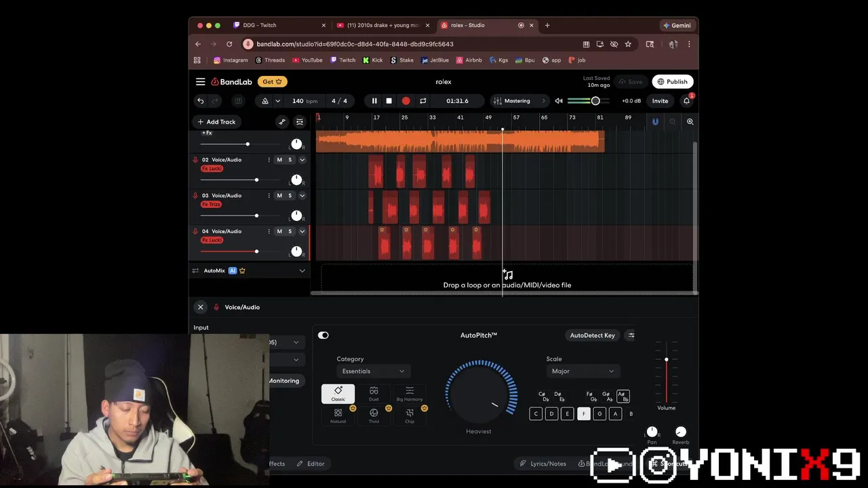Open track 02 options menu
Image resolution: width=868 pixels, height=488 pixels.
click(269, 160)
